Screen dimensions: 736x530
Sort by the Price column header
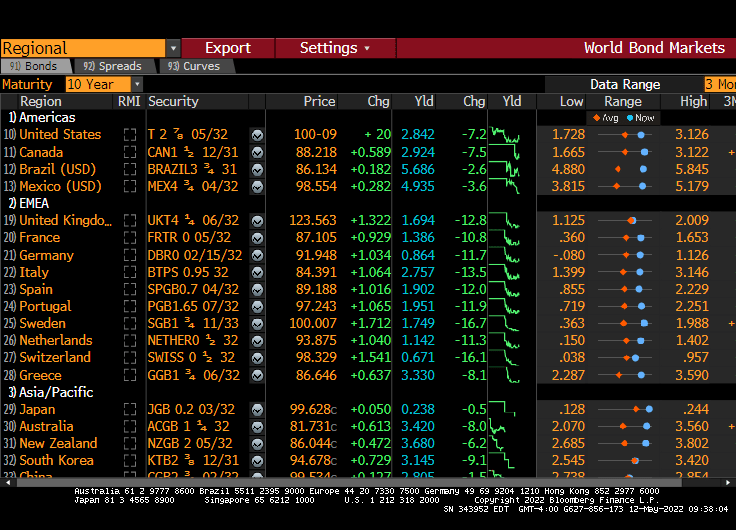[319, 101]
